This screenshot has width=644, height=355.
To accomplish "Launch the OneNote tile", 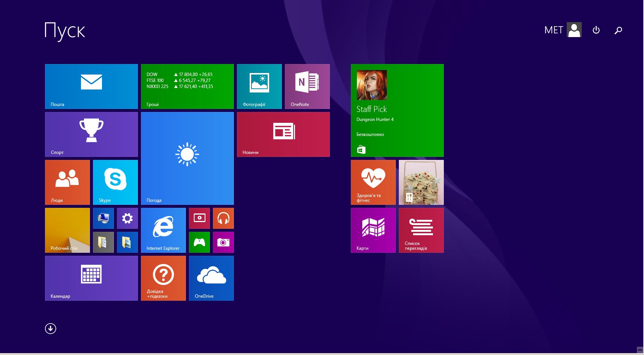I will coord(307,87).
